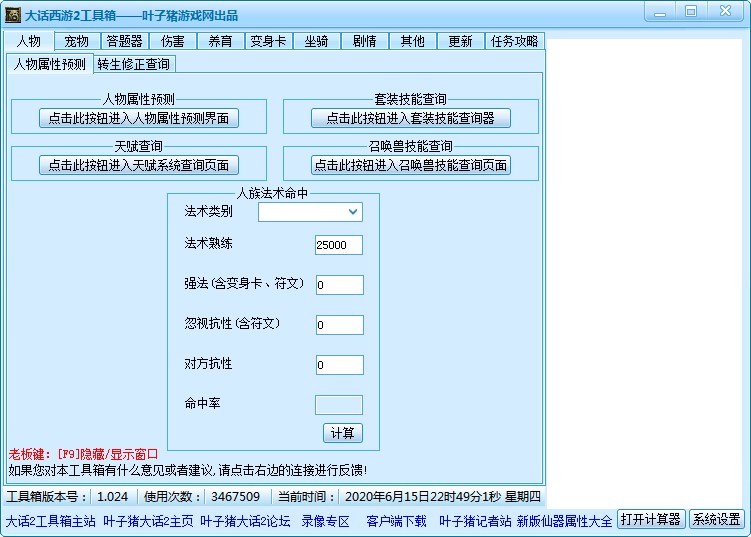751x537 pixels.
Task: Switch to the 坐骑 tab
Action: 316,41
